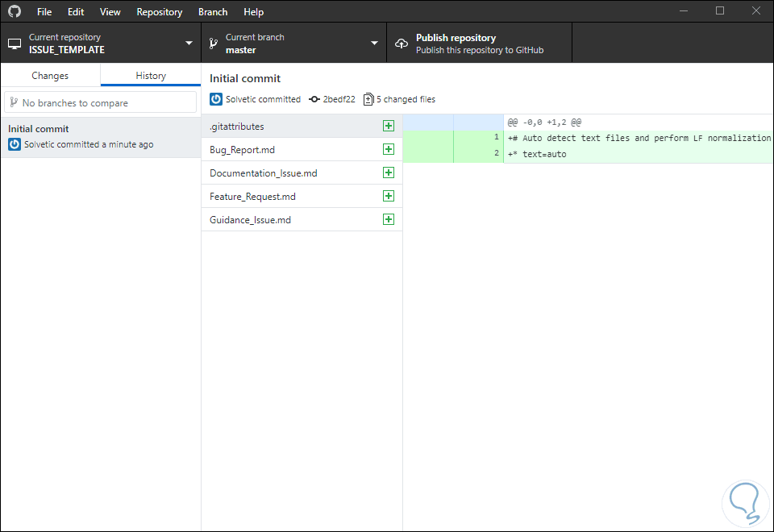This screenshot has height=532, width=774.
Task: Select the History tab
Action: coord(151,75)
